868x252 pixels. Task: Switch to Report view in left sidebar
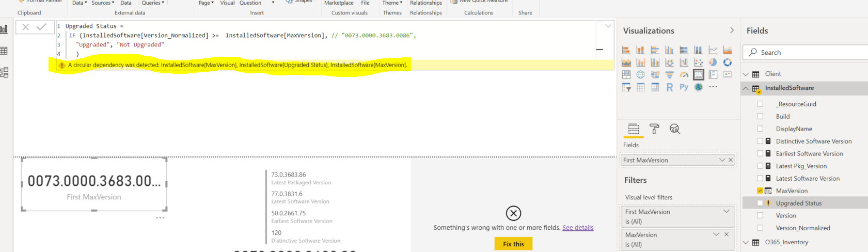click(x=4, y=29)
